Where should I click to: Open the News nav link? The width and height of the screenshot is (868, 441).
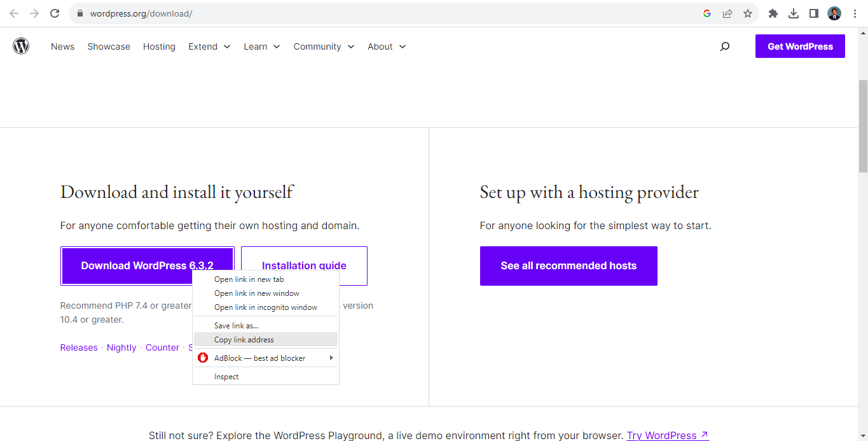coord(62,46)
